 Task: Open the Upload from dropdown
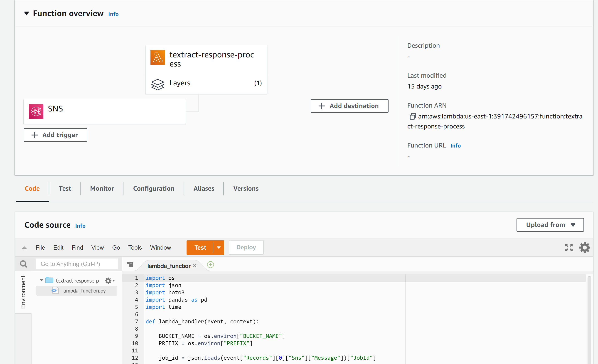pyautogui.click(x=550, y=225)
